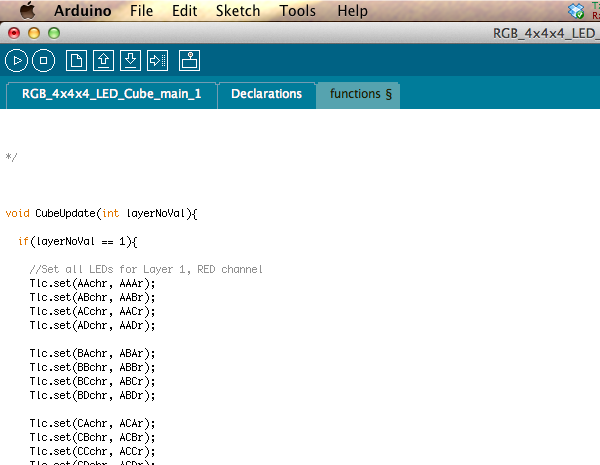Click the line 'Tlc.set(ADchr, AADr);'
The height and width of the screenshot is (465, 600).
93,325
